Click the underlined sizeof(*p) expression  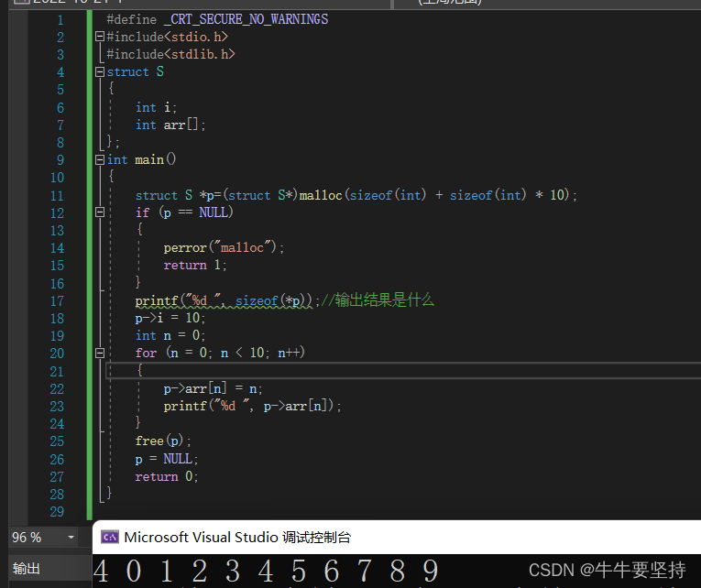[274, 300]
